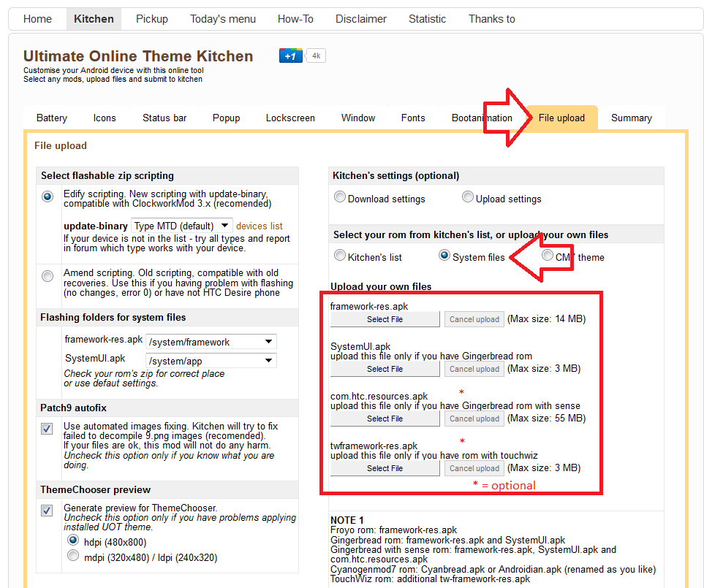
Task: Select Amend scripting radio button
Action: pyautogui.click(x=47, y=276)
